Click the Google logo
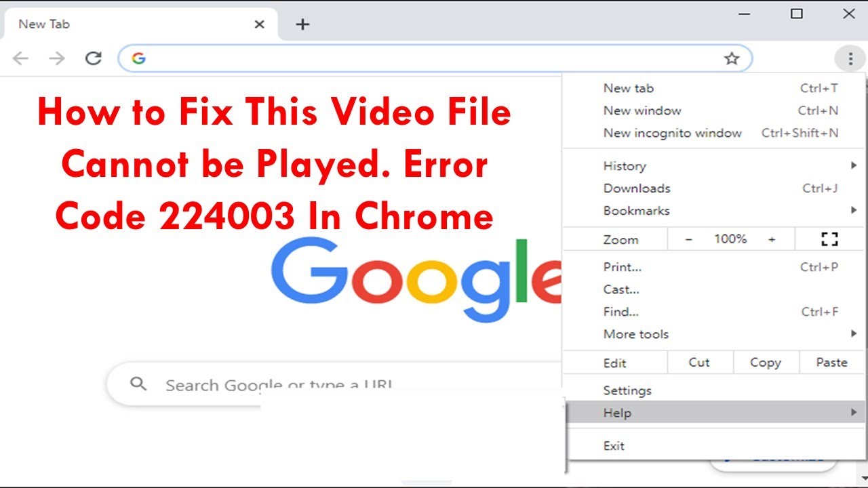 [416, 278]
